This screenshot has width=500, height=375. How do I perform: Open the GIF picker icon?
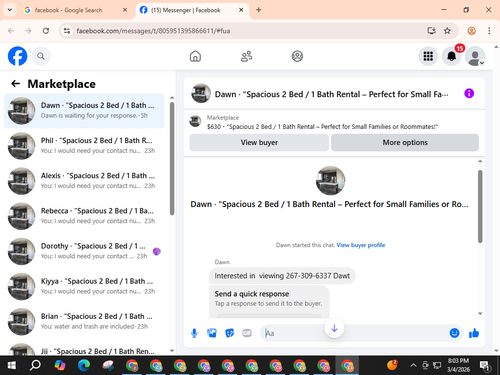click(247, 333)
